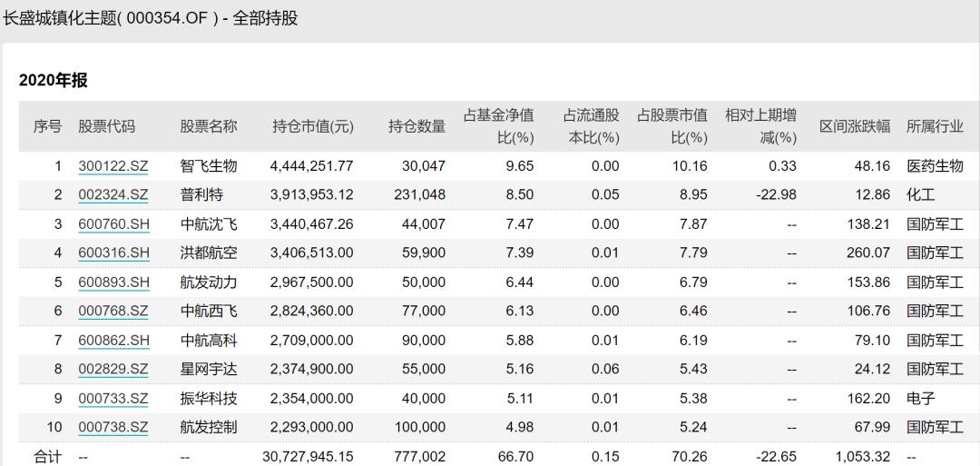This screenshot has height=466, width=980.
Task: Click the 持仓数量 column header
Action: tap(416, 126)
